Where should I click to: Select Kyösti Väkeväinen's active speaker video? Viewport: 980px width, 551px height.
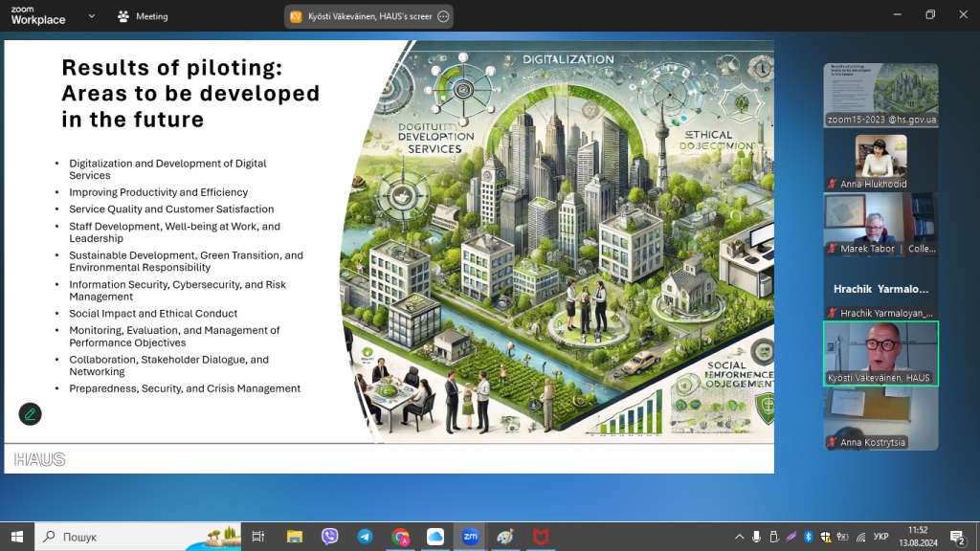tap(880, 353)
